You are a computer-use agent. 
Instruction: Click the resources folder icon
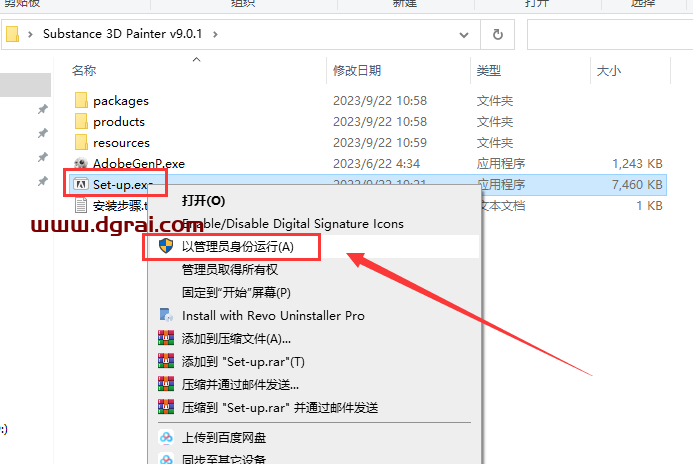81,143
